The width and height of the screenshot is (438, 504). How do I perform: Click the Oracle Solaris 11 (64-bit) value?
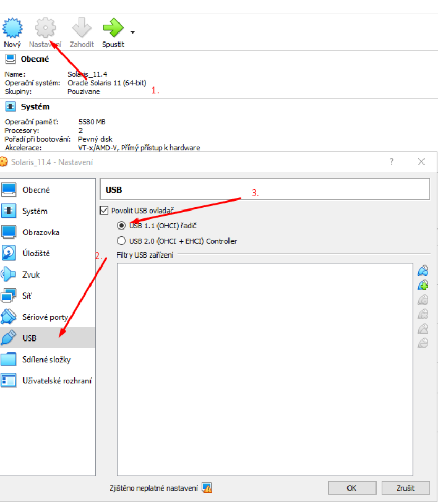[x=107, y=83]
